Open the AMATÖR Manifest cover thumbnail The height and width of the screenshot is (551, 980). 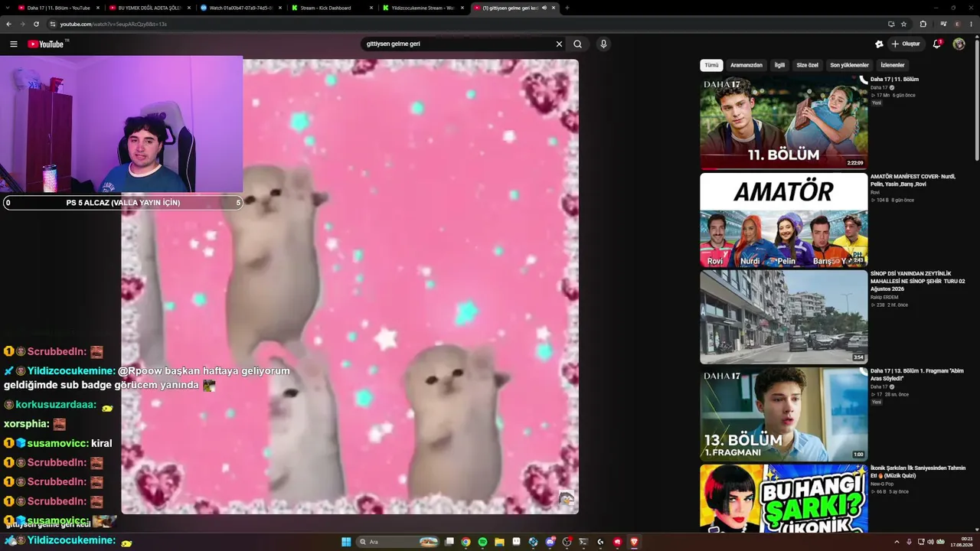tap(784, 220)
